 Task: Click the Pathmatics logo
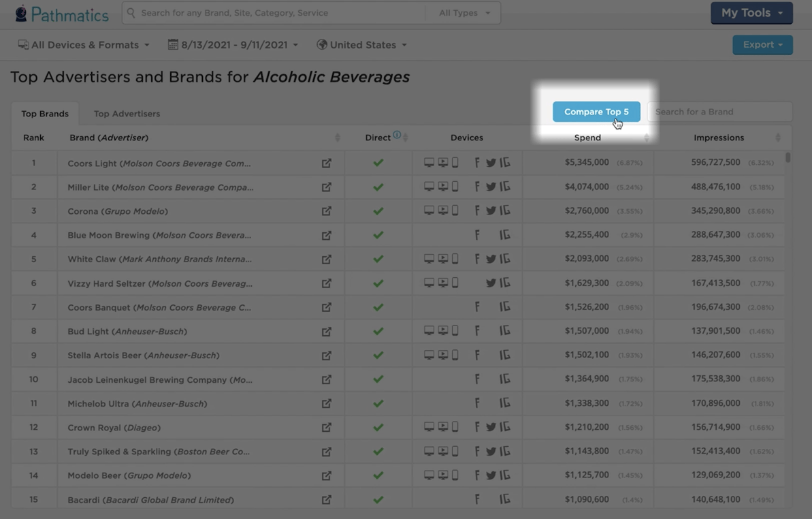62,14
